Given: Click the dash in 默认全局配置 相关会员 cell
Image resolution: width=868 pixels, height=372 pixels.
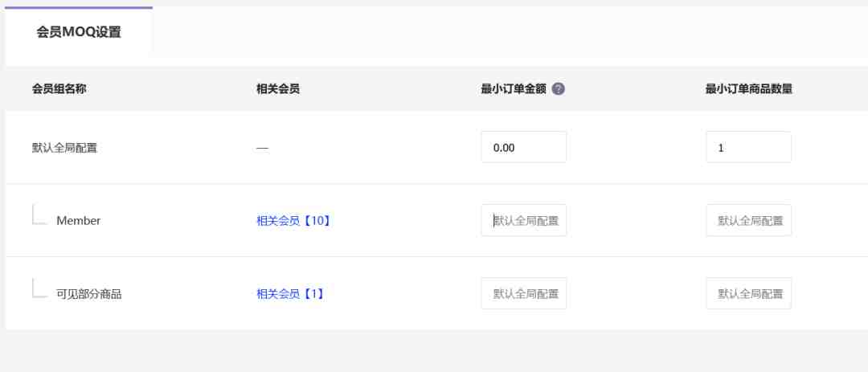Looking at the screenshot, I should click(x=262, y=149).
